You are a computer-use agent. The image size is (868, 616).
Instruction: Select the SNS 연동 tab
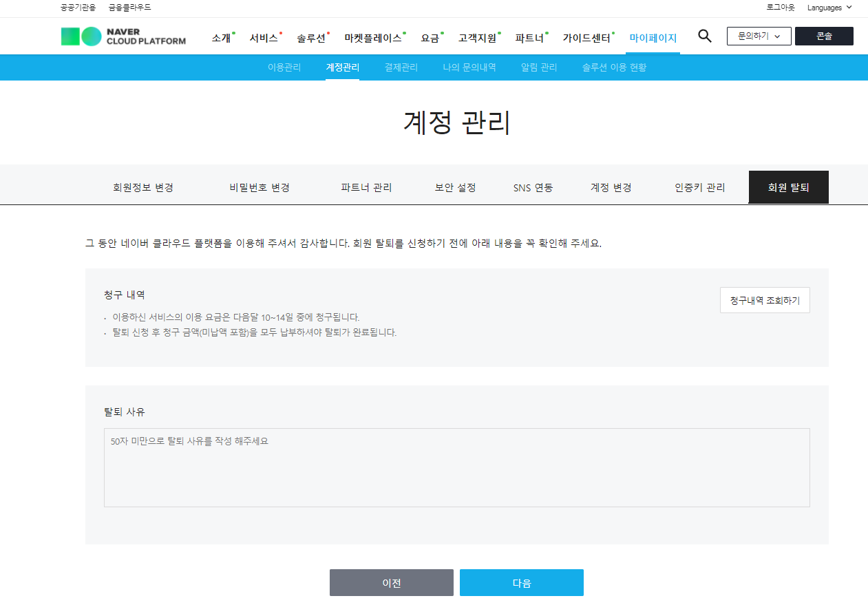click(x=533, y=187)
